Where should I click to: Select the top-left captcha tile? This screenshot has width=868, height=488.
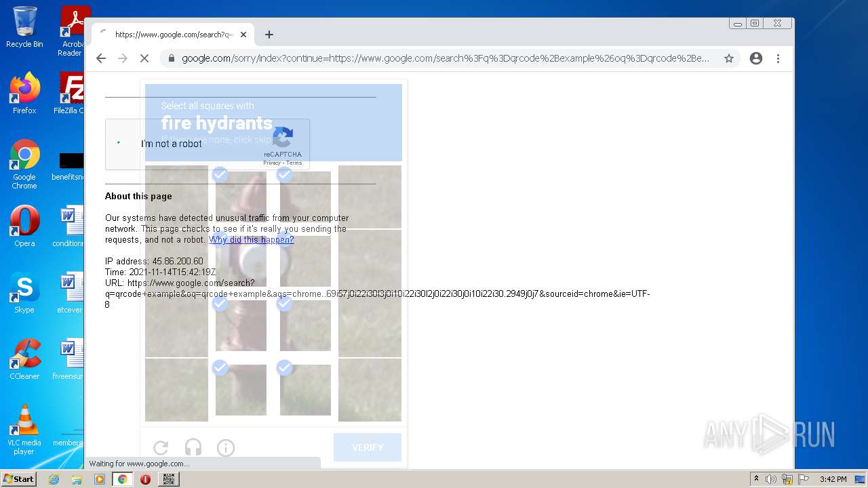pyautogui.click(x=176, y=197)
